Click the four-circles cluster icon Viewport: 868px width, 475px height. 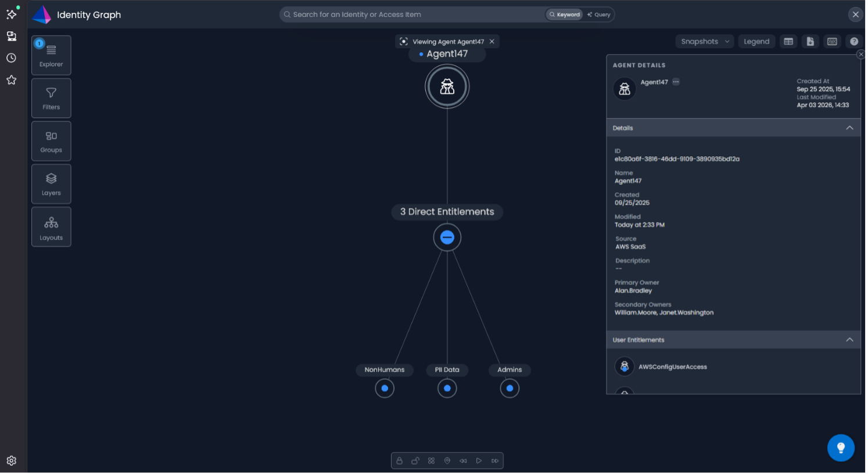pos(431,461)
